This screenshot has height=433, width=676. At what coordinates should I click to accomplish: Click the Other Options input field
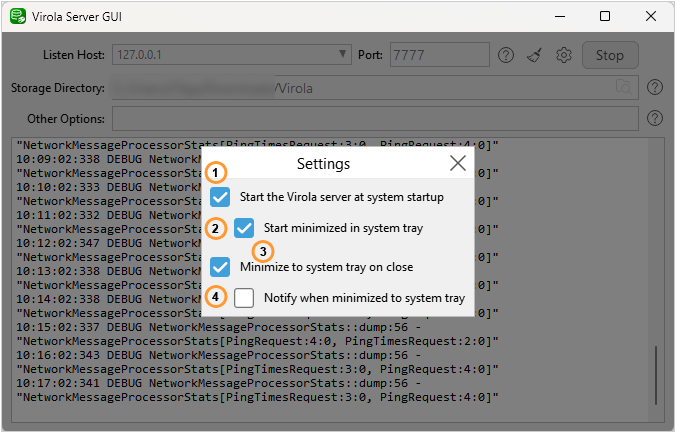375,119
